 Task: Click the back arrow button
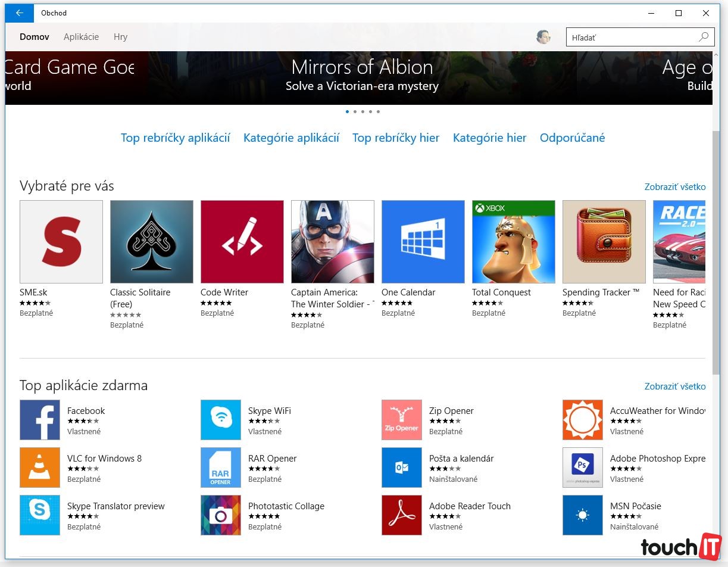[20, 13]
